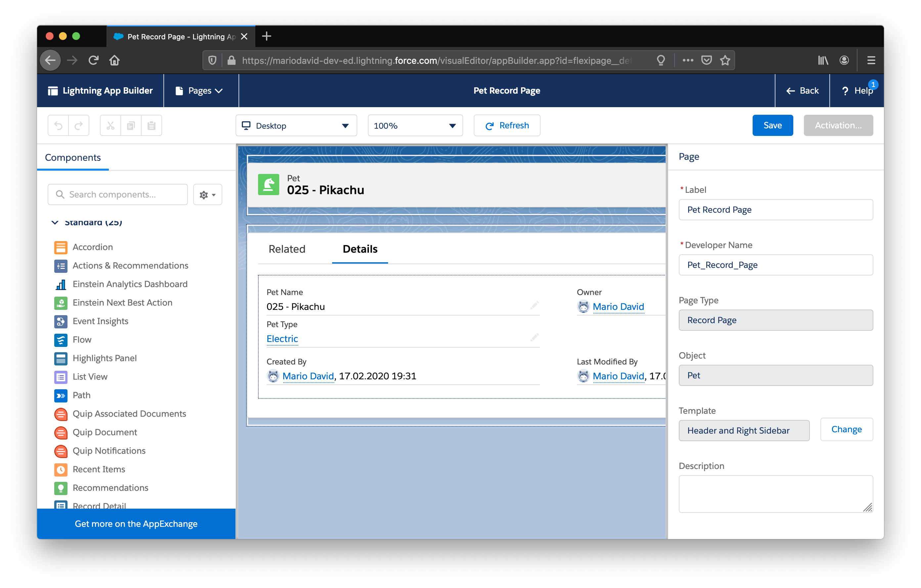Click the Paste clipboard icon
Screen dimensions: 921x588
pyautogui.click(x=152, y=125)
